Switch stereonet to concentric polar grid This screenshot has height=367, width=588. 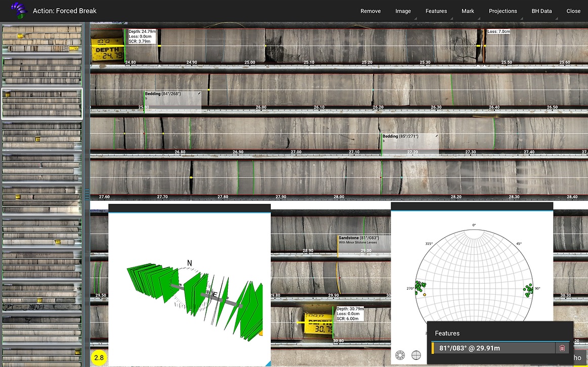point(400,355)
